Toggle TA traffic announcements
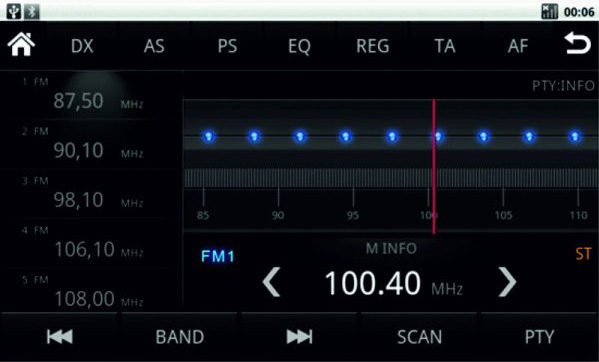 click(445, 46)
